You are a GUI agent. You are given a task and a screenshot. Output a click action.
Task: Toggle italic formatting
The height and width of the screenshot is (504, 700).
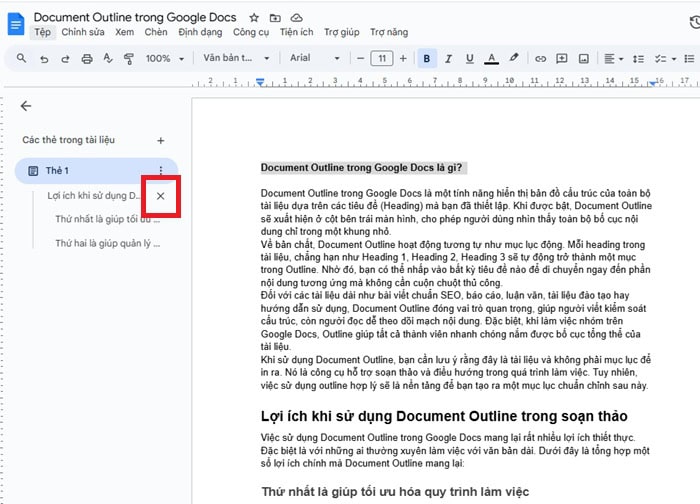click(x=448, y=58)
